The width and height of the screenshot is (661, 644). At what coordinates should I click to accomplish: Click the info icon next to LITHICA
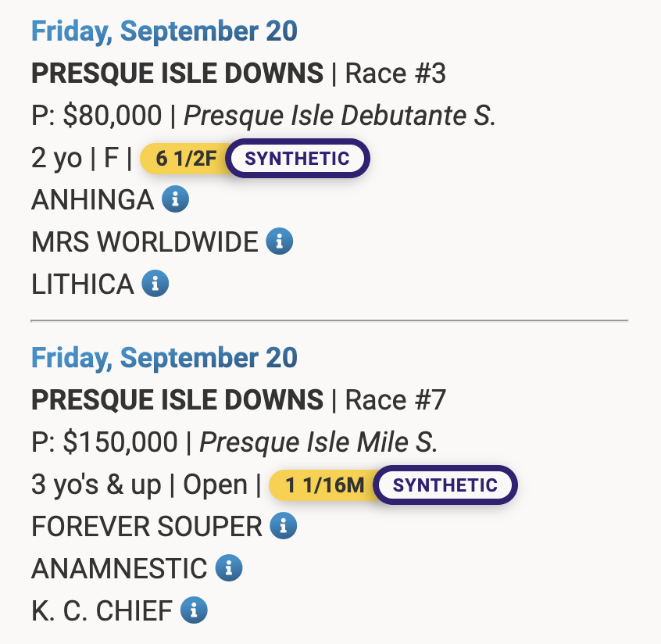pos(155,283)
